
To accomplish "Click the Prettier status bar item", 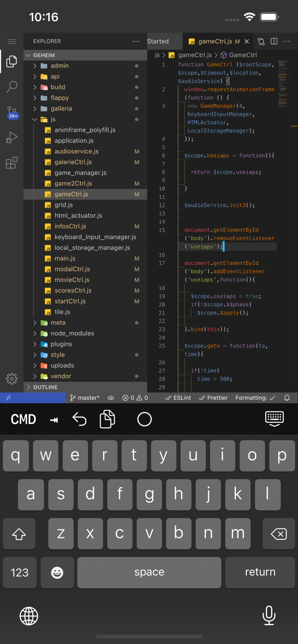I will 213,398.
